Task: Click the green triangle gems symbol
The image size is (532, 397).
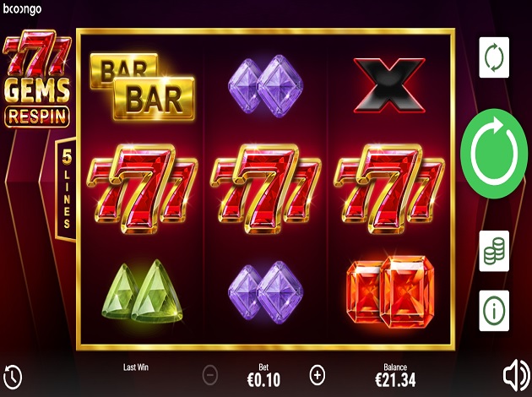Action: (x=142, y=291)
